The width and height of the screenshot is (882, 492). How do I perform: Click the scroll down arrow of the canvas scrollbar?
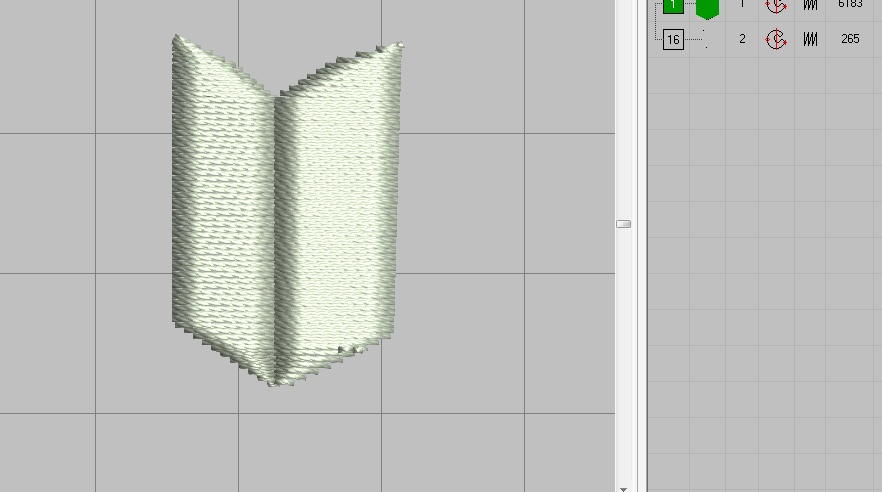coord(623,489)
